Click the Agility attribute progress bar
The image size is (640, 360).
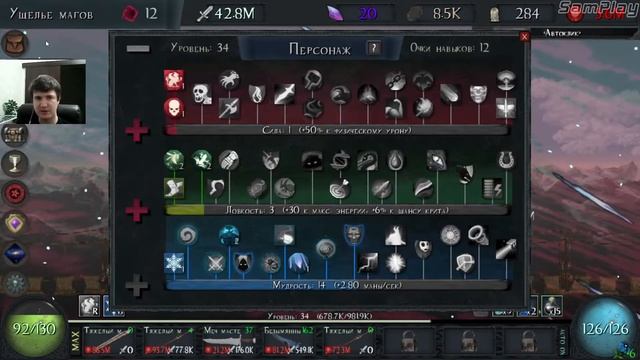(337, 211)
